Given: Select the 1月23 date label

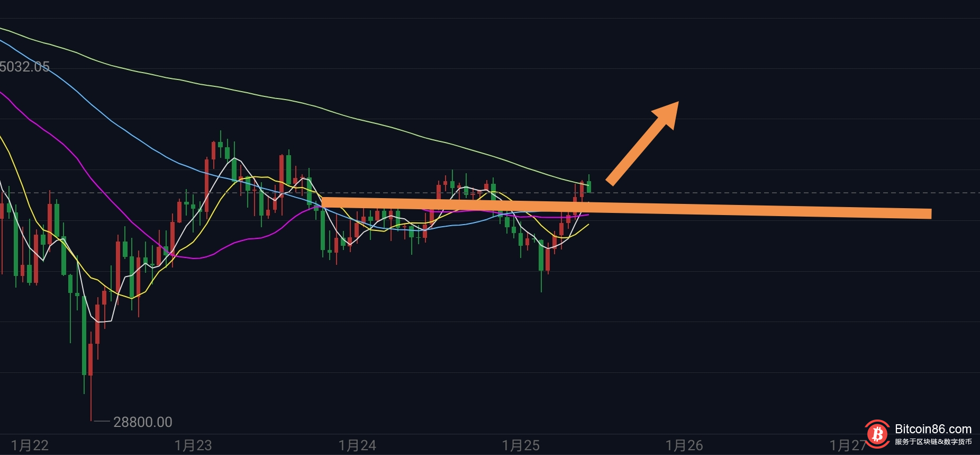Looking at the screenshot, I should pos(193,445).
